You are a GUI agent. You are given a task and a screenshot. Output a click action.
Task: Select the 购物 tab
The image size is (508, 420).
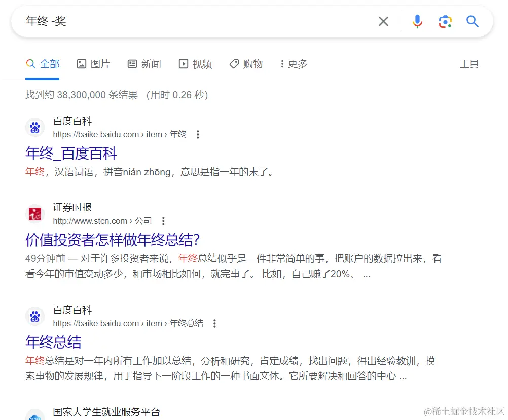pos(245,64)
